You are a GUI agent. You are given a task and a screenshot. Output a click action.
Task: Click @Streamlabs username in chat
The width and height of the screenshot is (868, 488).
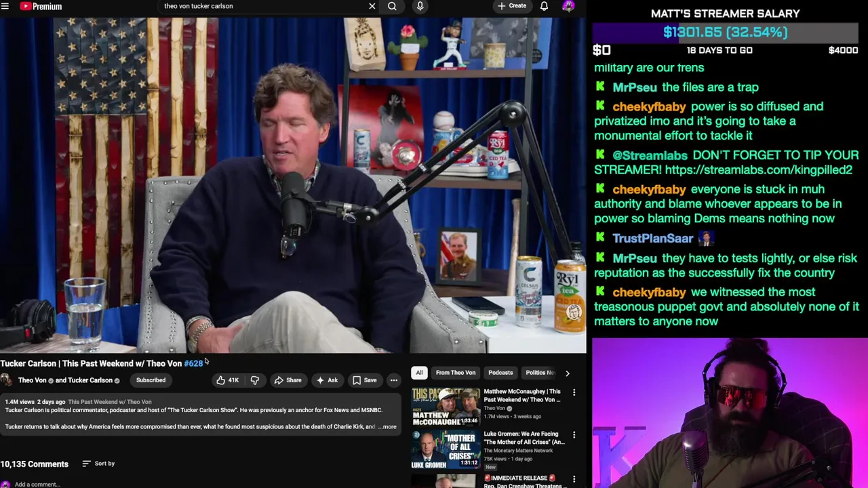[x=650, y=155]
